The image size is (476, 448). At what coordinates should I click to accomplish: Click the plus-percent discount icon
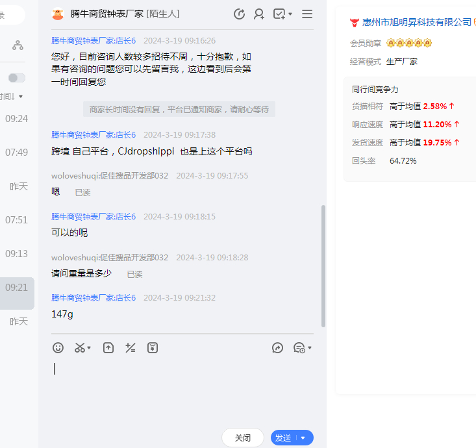(131, 348)
